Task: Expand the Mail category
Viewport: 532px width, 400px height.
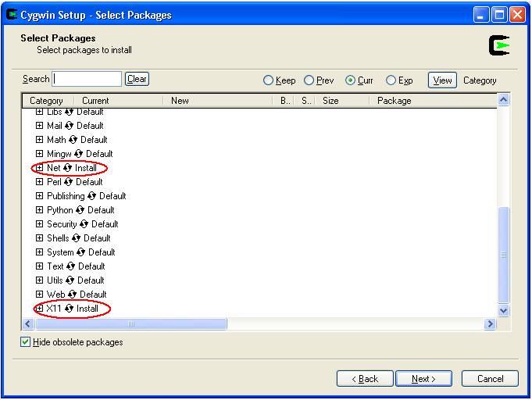Action: [39, 126]
